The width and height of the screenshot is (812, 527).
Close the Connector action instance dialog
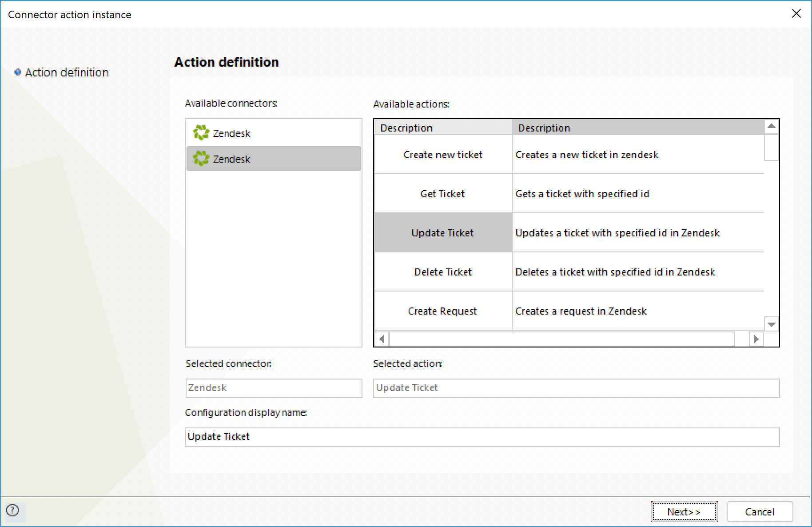coord(796,14)
